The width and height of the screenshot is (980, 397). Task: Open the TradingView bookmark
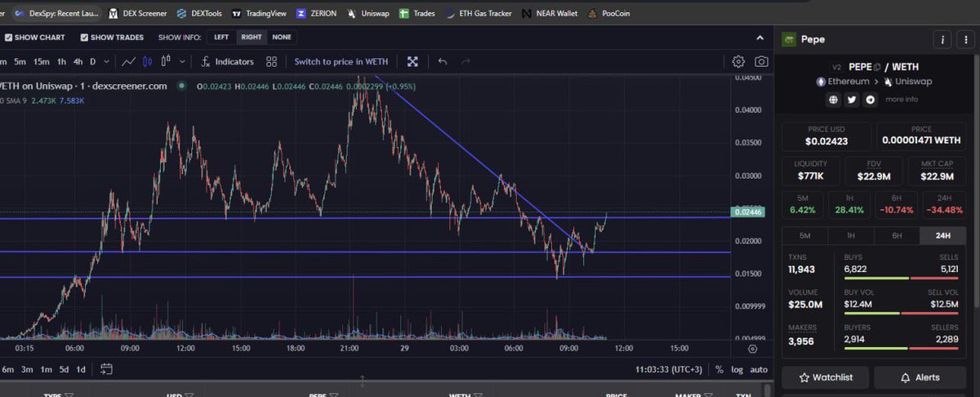[259, 13]
